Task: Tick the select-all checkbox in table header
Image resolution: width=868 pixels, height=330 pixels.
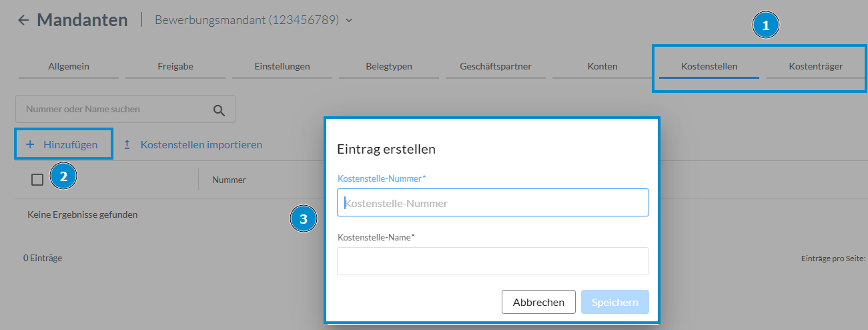Action: coord(37,179)
